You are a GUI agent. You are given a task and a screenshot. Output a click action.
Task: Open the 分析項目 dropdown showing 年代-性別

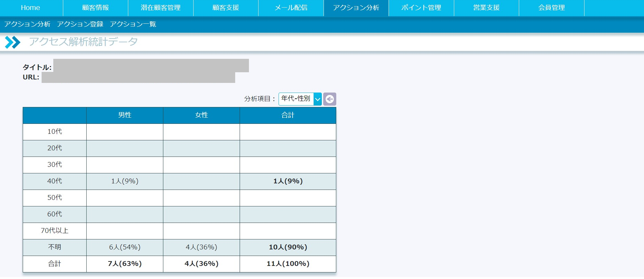pos(296,99)
